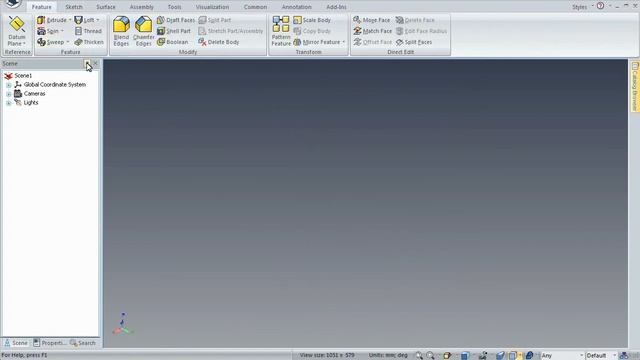Select the Scene tab at panel bottom
The width and height of the screenshot is (640, 360).
[x=16, y=343]
